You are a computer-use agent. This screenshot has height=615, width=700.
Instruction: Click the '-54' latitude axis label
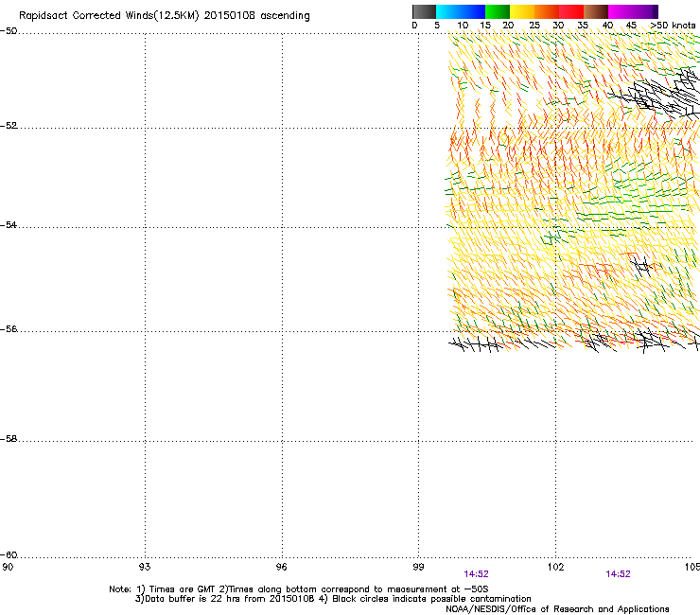pyautogui.click(x=9, y=224)
